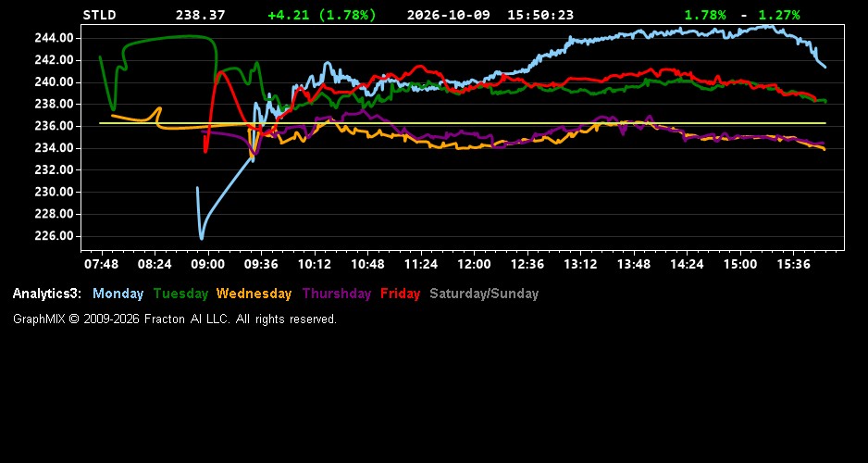Click the 15:50:23 timestamp
This screenshot has height=463, width=868.
click(540, 16)
